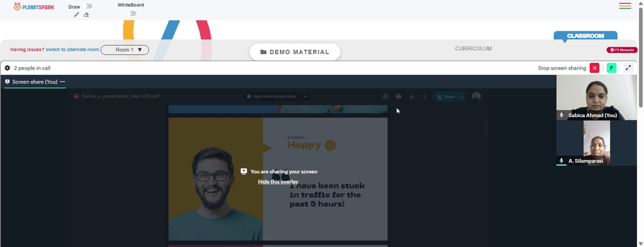Screen dimensions: 644x247
Task: Open the Room 1 dropdown
Action: point(125,50)
